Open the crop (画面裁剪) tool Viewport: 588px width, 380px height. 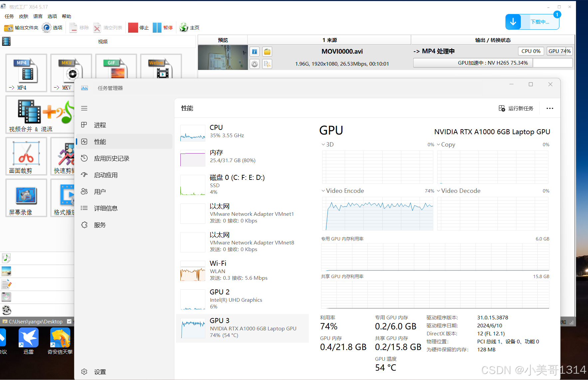tap(26, 157)
